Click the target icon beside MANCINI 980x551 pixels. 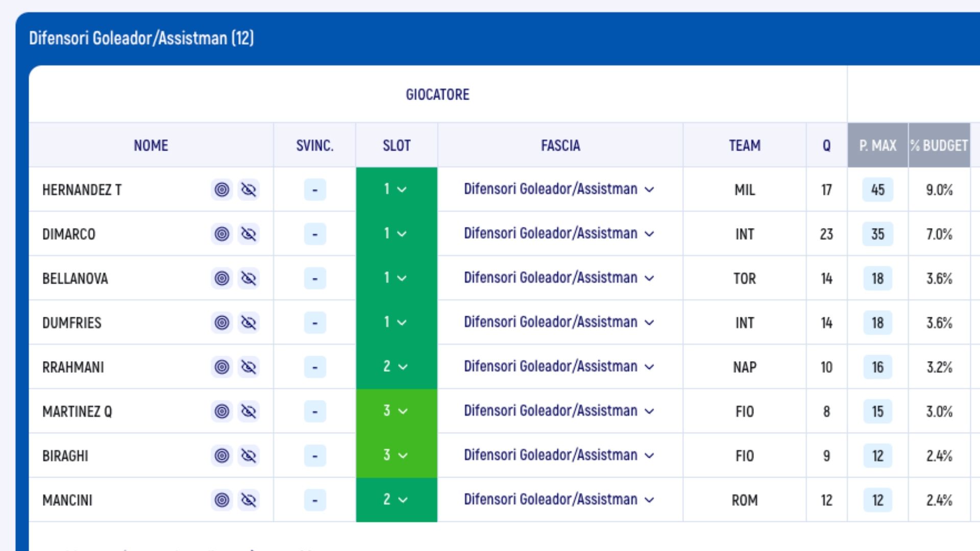pyautogui.click(x=222, y=500)
